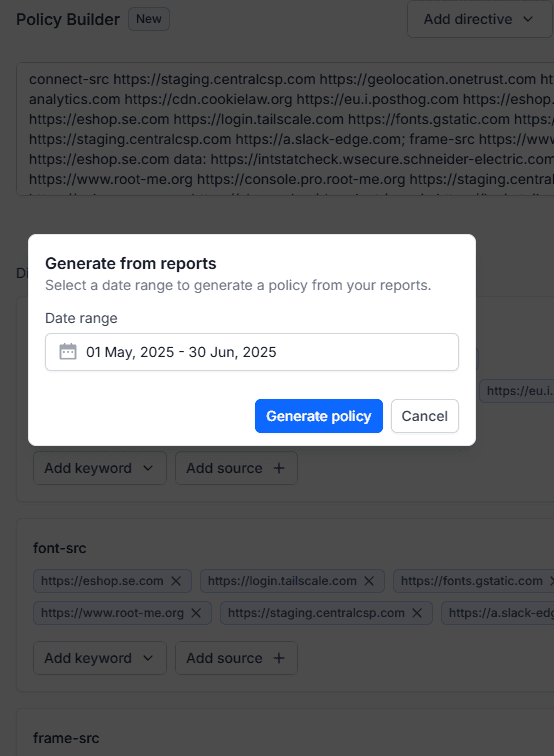Remove https://www.root-me.org chip from font-src
The image size is (554, 756).
click(x=196, y=613)
